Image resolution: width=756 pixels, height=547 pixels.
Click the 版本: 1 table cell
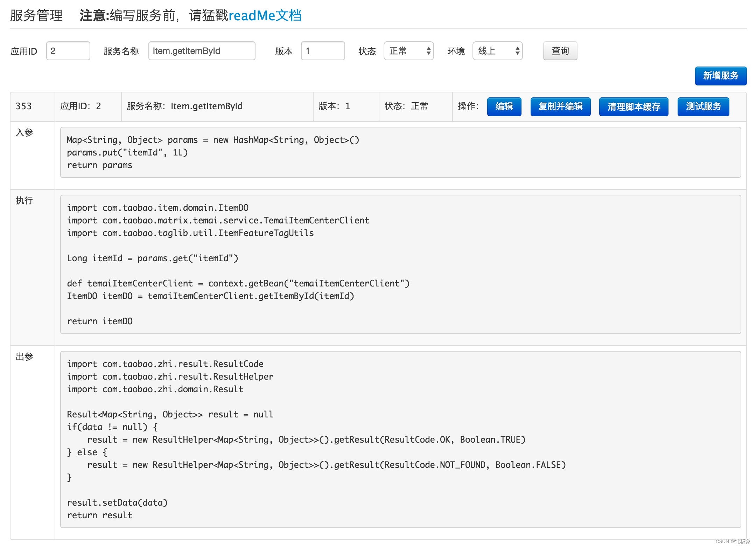[x=346, y=106]
